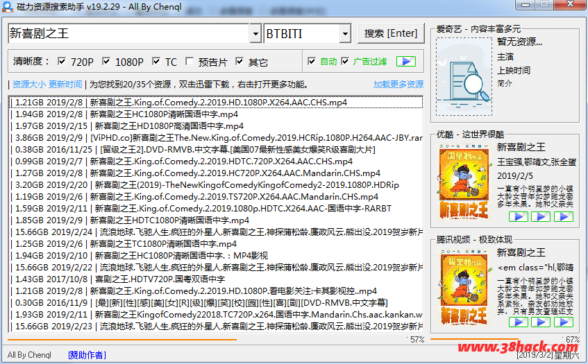
Task: Select the 15.66GB 2019/2/24 流浪地球 pack result
Action: [216, 232]
